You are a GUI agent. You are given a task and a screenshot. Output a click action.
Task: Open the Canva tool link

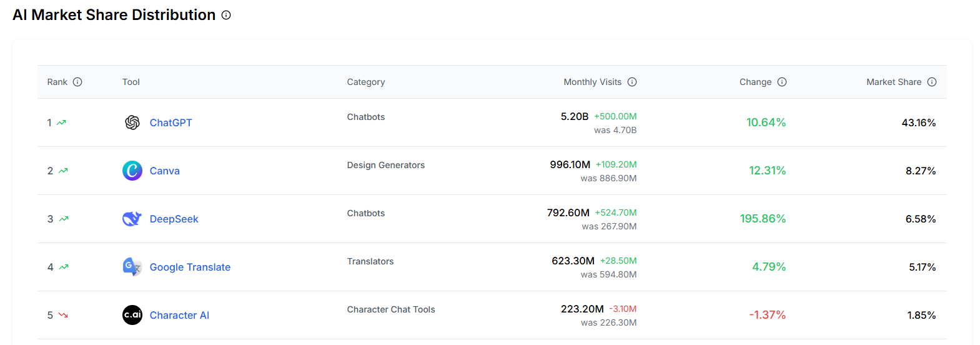click(x=164, y=171)
